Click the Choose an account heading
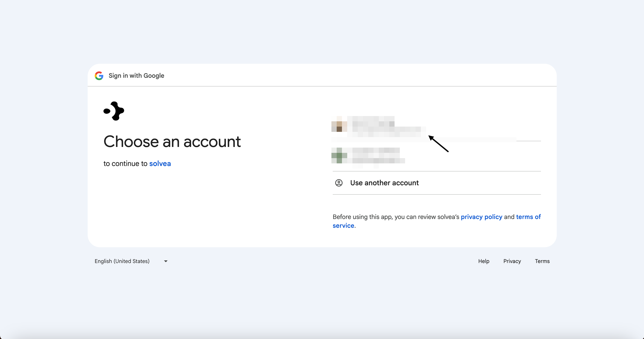 [x=172, y=142]
